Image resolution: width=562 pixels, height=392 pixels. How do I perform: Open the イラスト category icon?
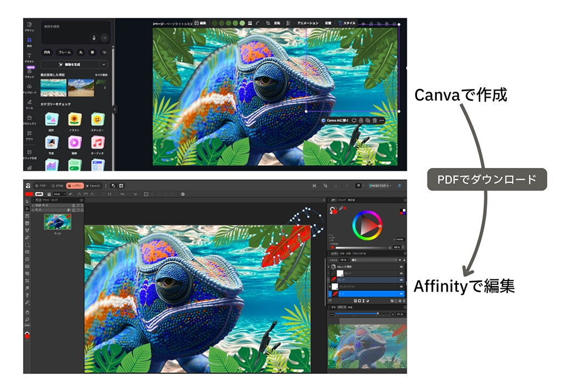[x=74, y=119]
